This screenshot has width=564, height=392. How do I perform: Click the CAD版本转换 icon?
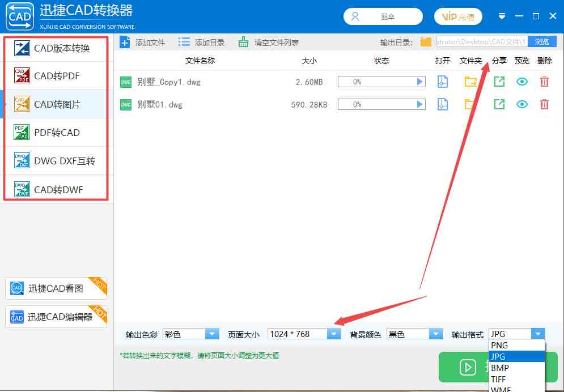pyautogui.click(x=22, y=48)
